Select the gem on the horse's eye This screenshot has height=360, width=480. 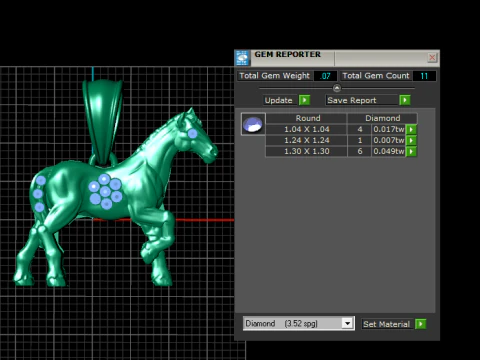(x=192, y=134)
